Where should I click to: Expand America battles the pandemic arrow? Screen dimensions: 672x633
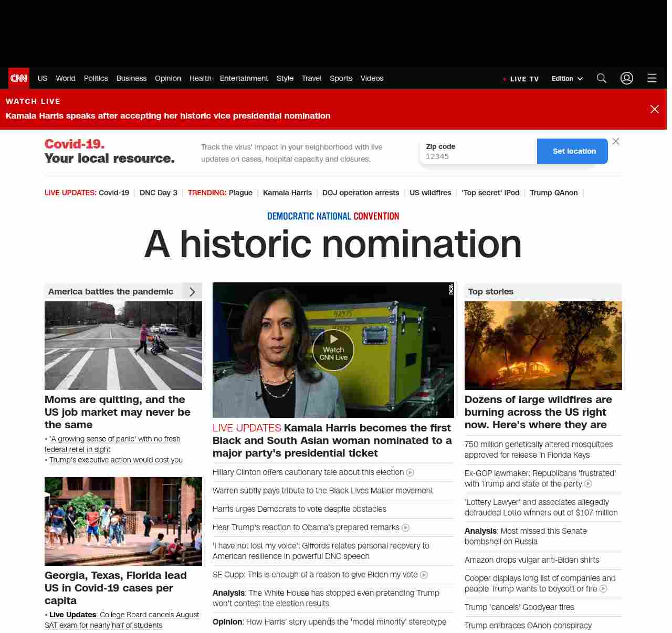point(192,292)
